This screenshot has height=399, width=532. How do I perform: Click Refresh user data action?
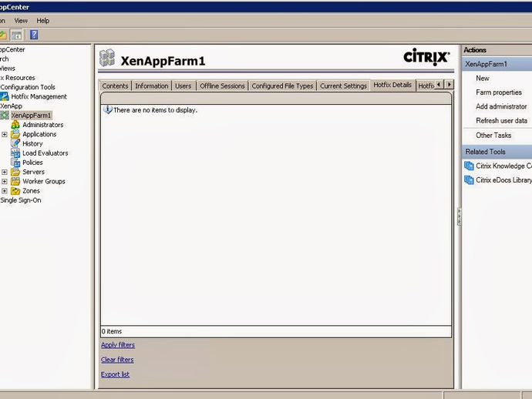(501, 121)
